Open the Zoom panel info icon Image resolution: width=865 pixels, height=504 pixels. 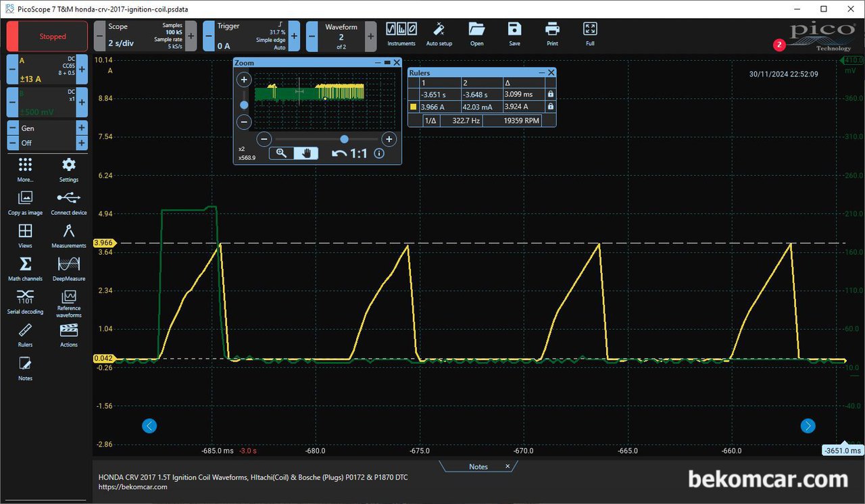pyautogui.click(x=379, y=153)
